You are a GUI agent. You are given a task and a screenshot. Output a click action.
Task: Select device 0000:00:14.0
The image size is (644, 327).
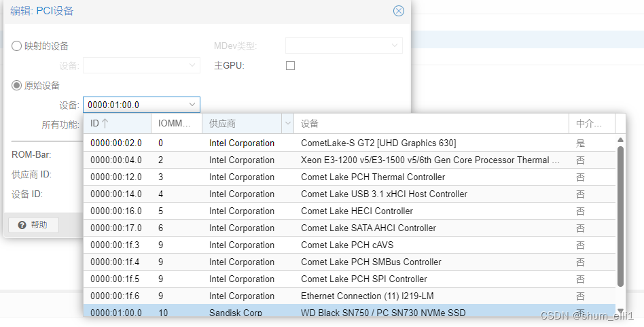349,194
